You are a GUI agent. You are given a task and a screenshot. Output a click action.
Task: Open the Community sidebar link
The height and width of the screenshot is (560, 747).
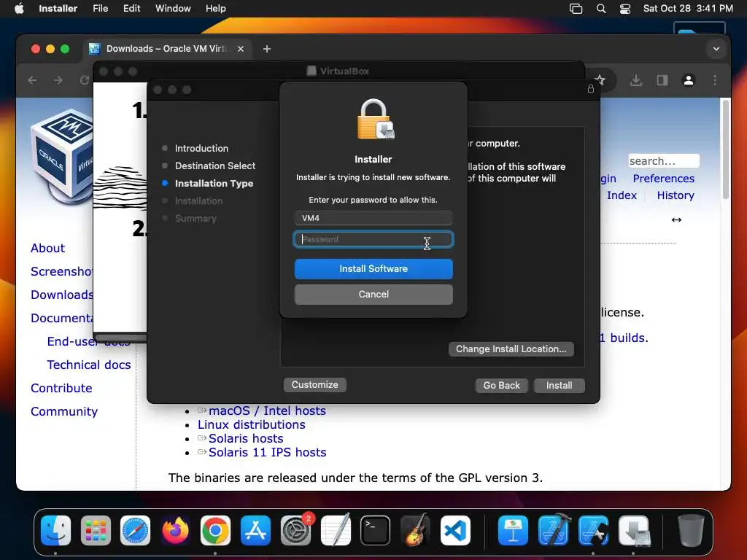click(64, 411)
